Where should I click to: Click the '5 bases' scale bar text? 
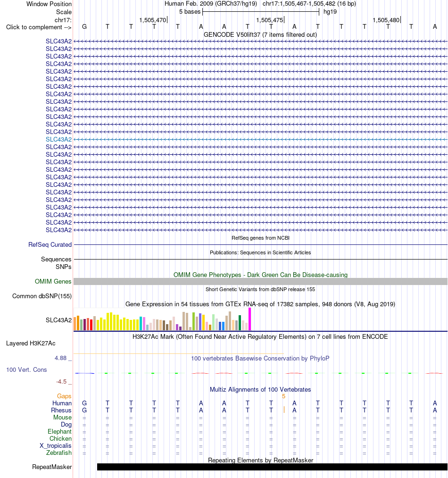[x=190, y=12]
